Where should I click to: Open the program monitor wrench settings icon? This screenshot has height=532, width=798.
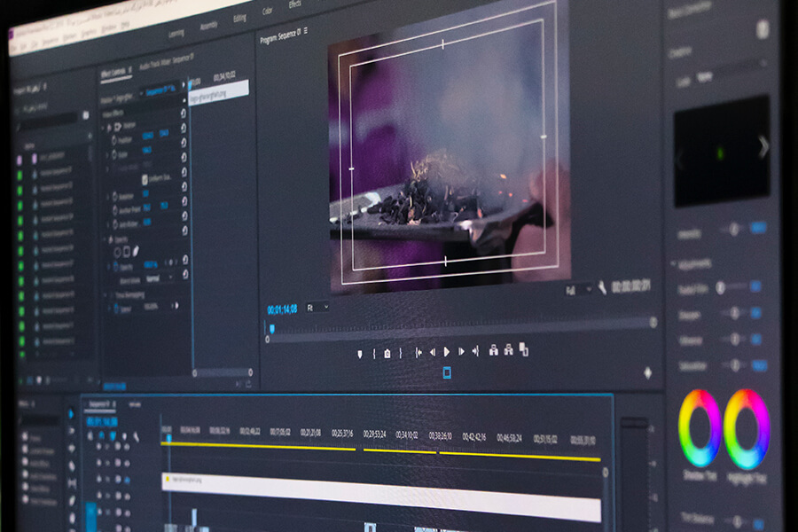coord(602,287)
